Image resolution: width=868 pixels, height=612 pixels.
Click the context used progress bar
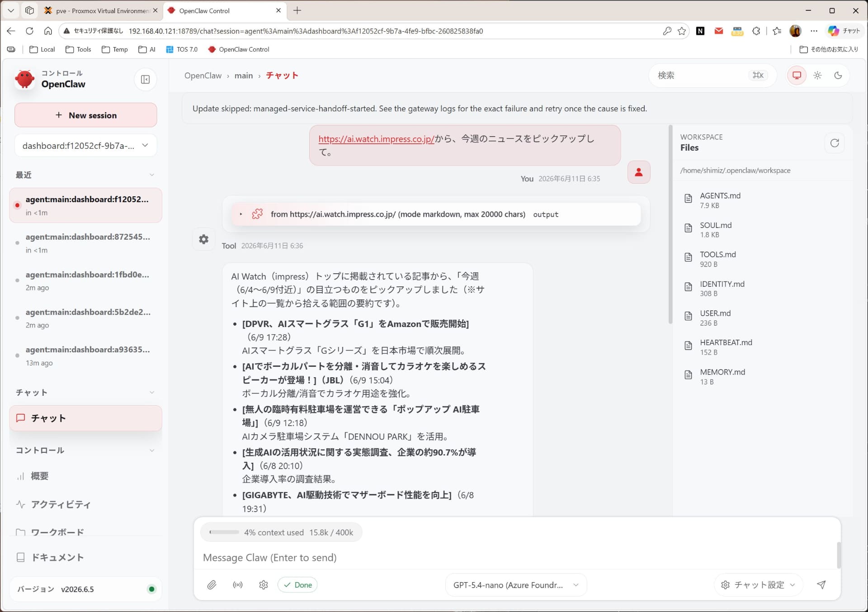(224, 532)
